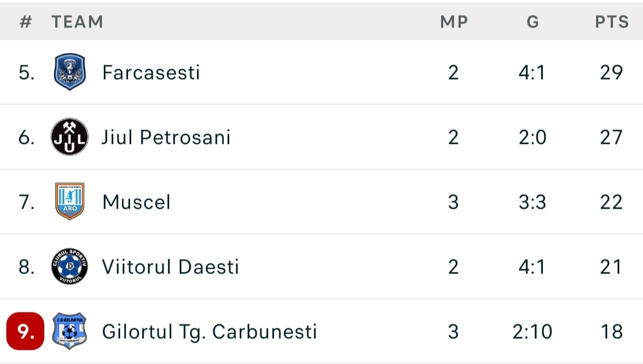
Task: Select Muscel's 3:3 goals cell
Action: 532,202
